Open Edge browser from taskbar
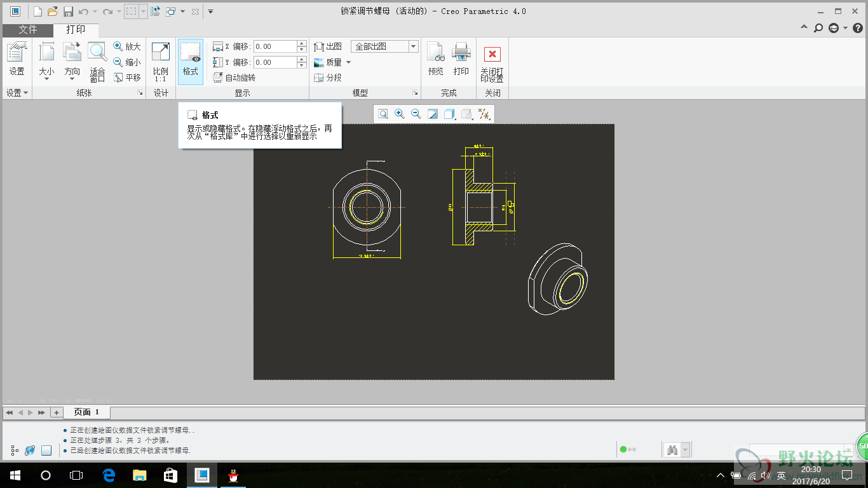 [x=109, y=475]
